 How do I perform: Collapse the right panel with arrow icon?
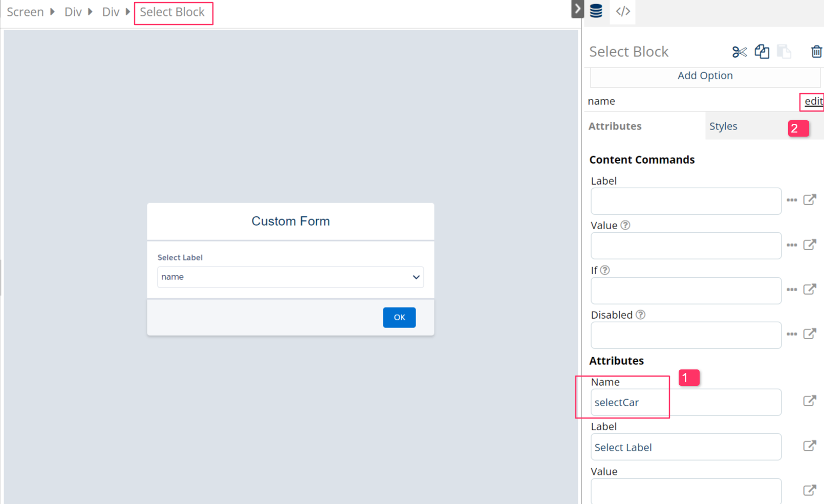pyautogui.click(x=577, y=9)
